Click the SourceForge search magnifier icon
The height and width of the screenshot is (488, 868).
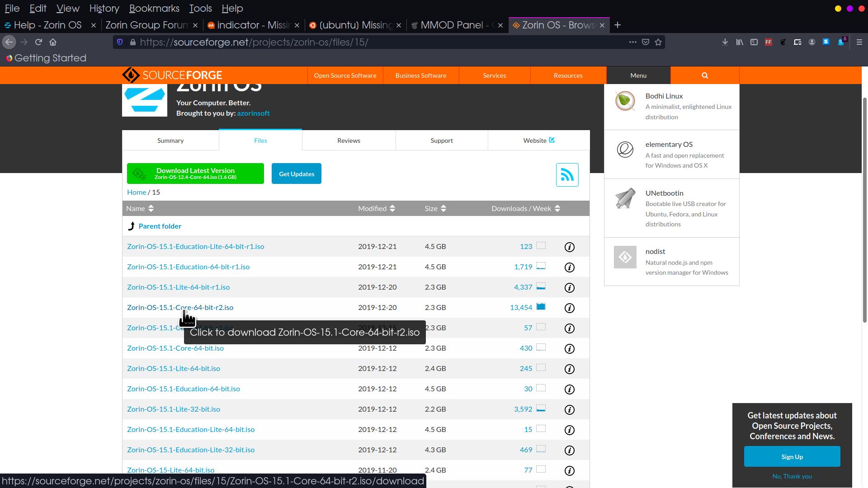tap(704, 75)
